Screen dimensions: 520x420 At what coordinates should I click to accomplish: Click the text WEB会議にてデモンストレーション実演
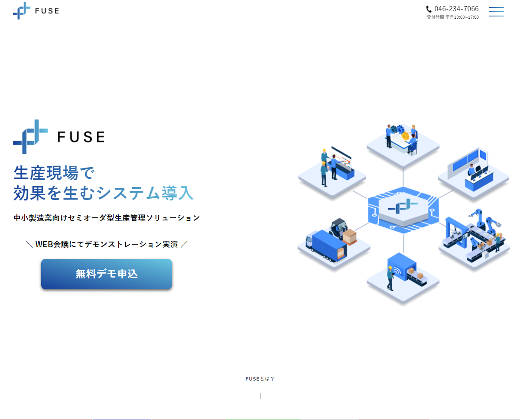pos(107,244)
